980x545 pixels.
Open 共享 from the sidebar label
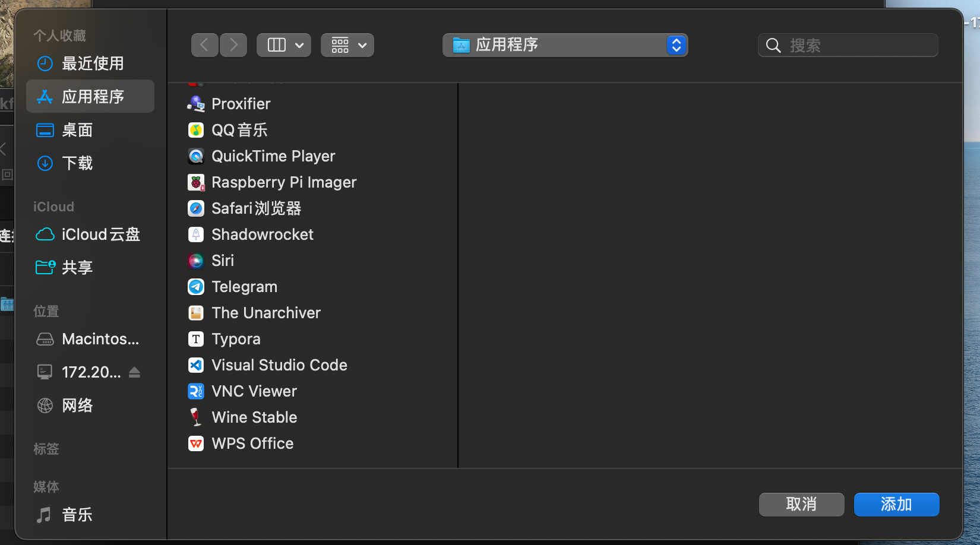tap(78, 268)
